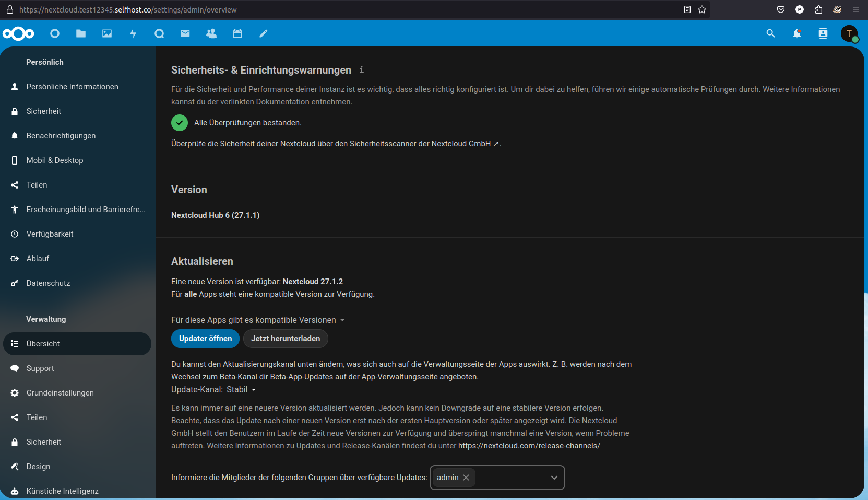Open the Calendar app icon

pos(237,33)
